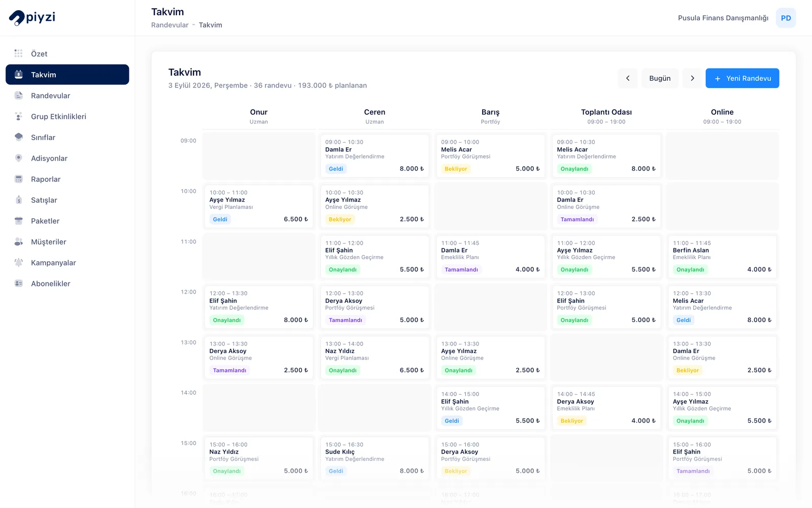Click the Özet sidebar icon
This screenshot has width=812, height=508.
(19, 54)
